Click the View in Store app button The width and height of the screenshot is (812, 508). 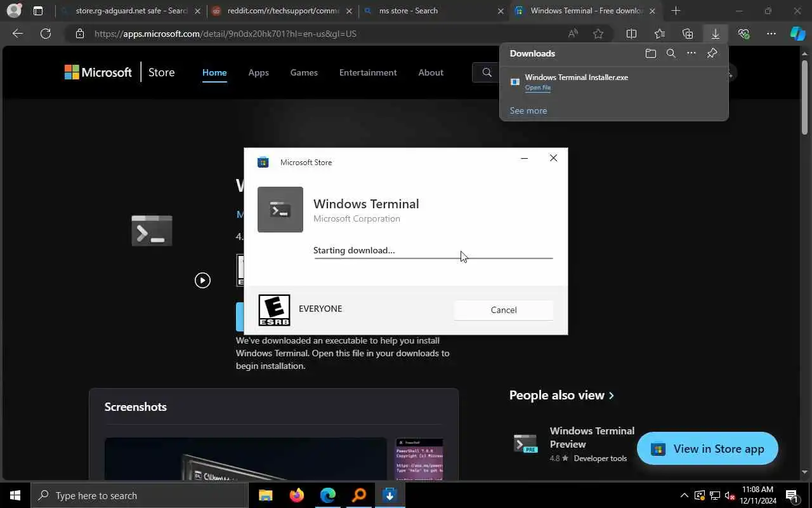[x=707, y=448]
